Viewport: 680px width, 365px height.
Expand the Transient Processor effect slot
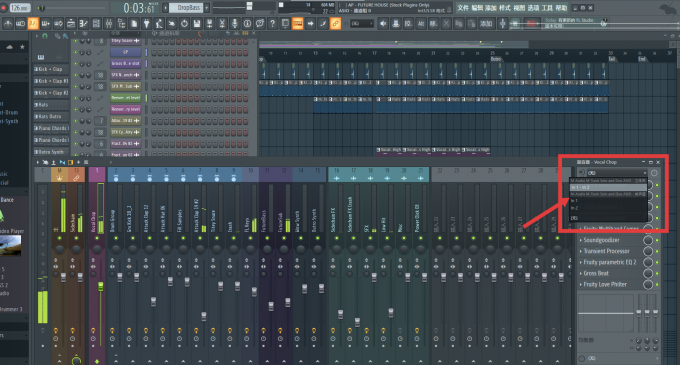pos(581,251)
